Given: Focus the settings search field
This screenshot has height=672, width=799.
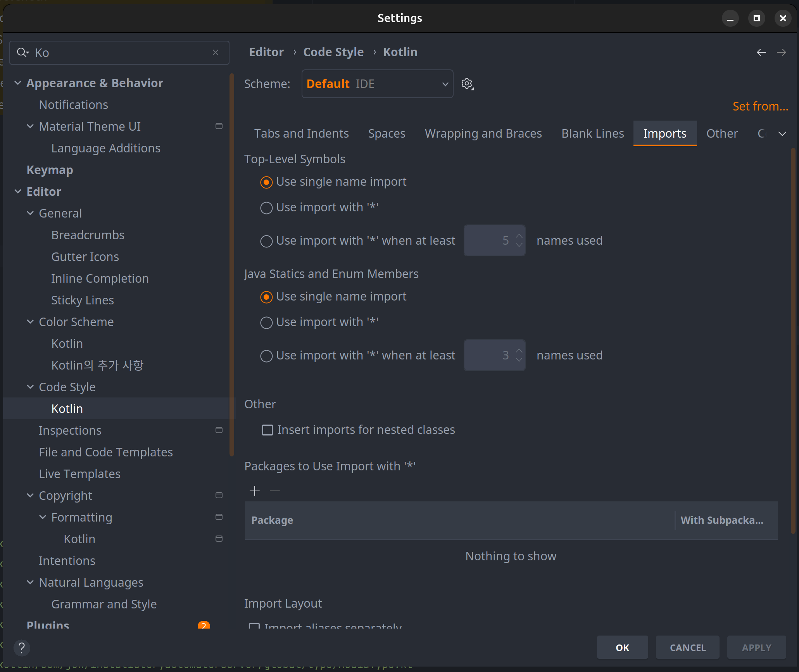Looking at the screenshot, I should [x=119, y=52].
